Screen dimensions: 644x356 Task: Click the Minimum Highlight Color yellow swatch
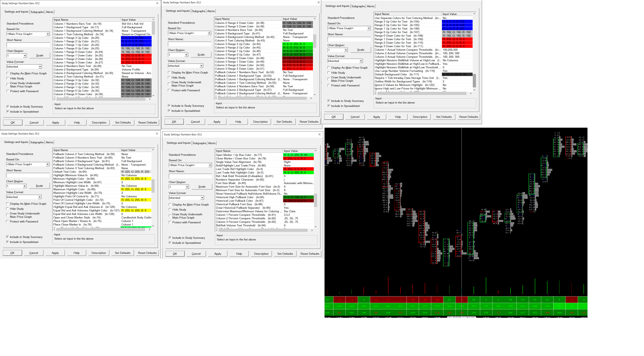(136, 179)
